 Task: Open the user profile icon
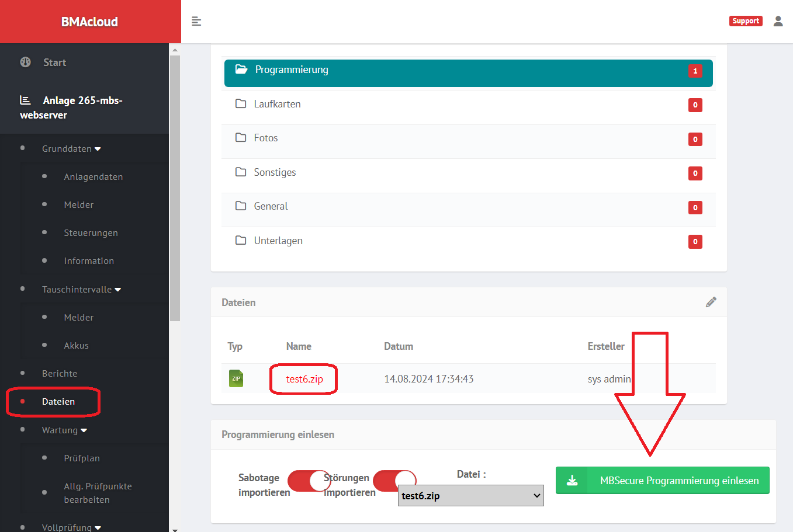(x=778, y=21)
